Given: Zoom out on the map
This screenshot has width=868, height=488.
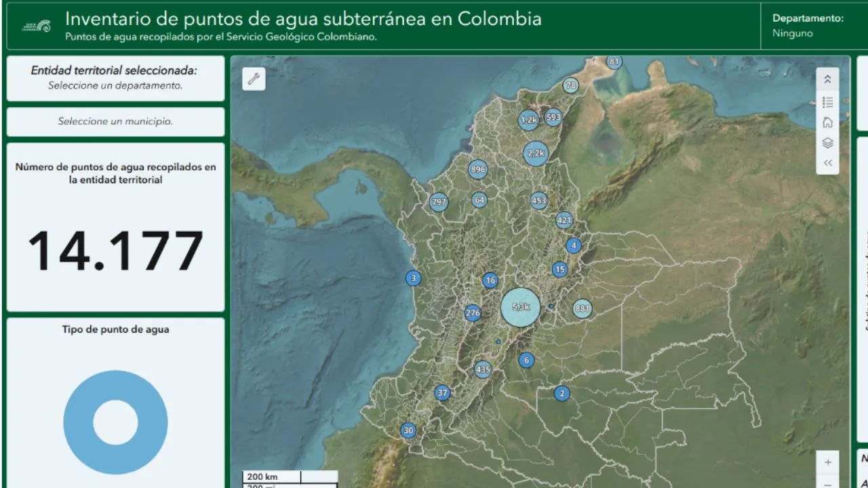Looking at the screenshot, I should pyautogui.click(x=828, y=483).
